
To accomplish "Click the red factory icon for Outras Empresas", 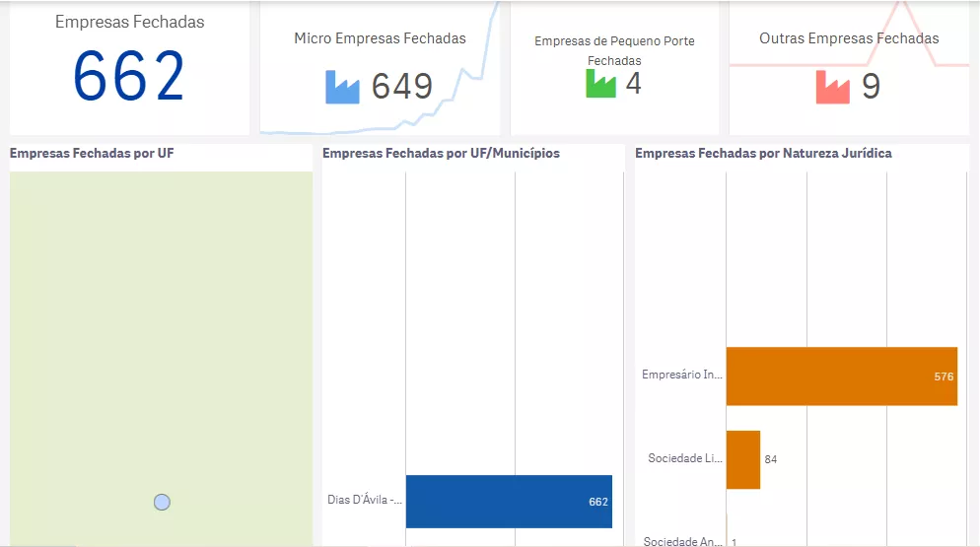I will [833, 87].
